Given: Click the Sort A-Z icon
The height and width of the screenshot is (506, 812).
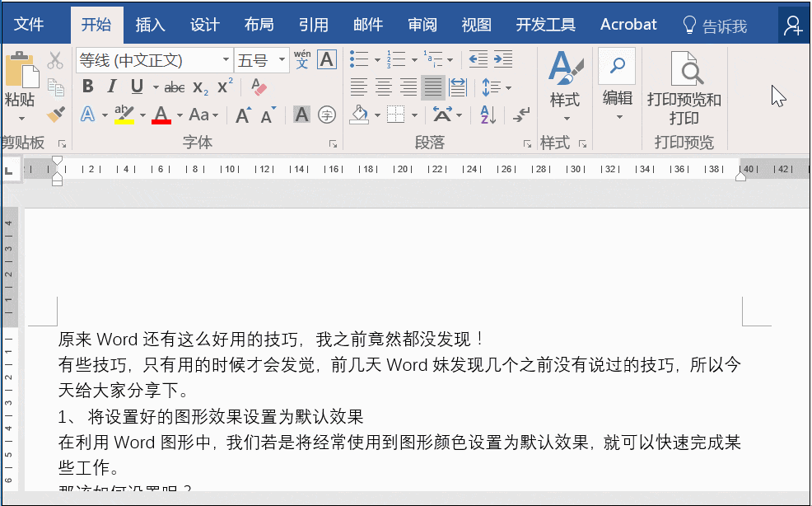Looking at the screenshot, I should coord(488,115).
